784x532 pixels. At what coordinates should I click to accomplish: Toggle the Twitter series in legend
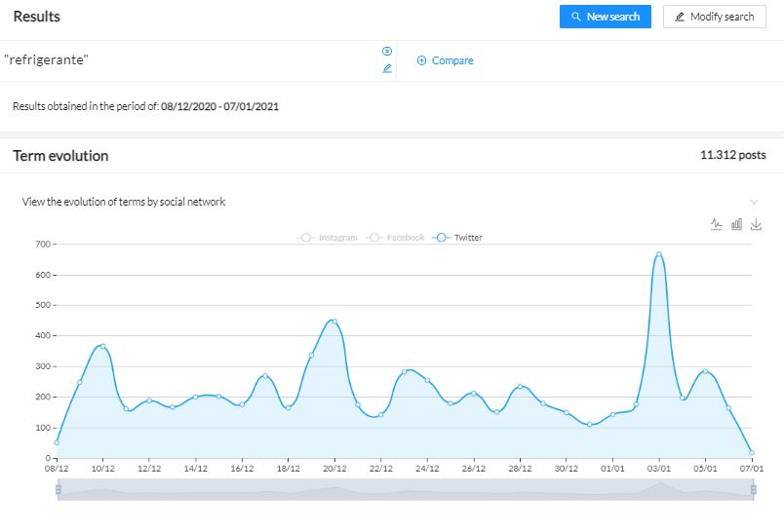click(x=459, y=238)
